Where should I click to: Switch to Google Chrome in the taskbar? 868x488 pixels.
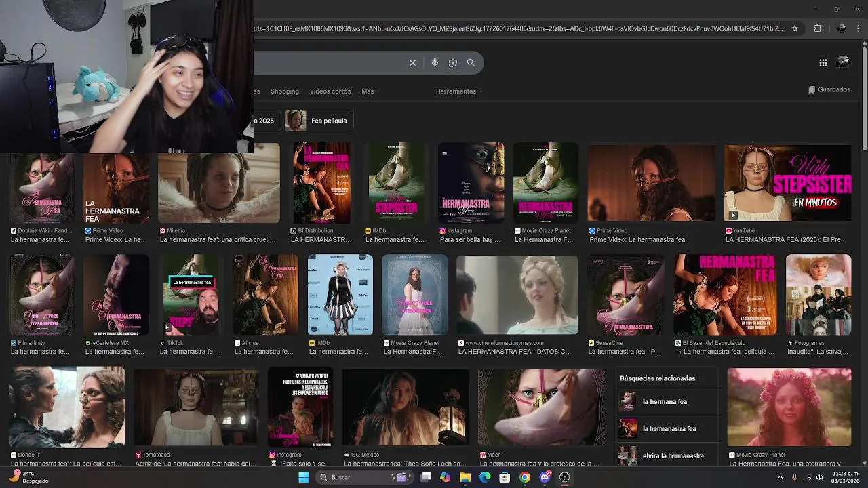pos(525,477)
